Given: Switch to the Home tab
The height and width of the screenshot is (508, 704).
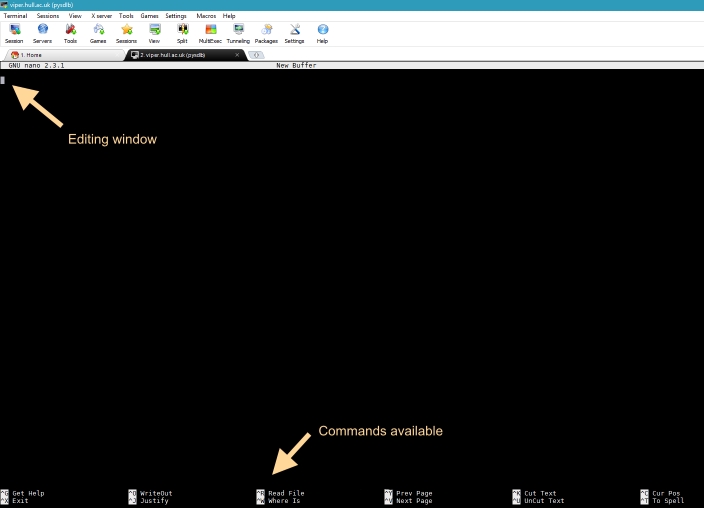Looking at the screenshot, I should click(30, 55).
